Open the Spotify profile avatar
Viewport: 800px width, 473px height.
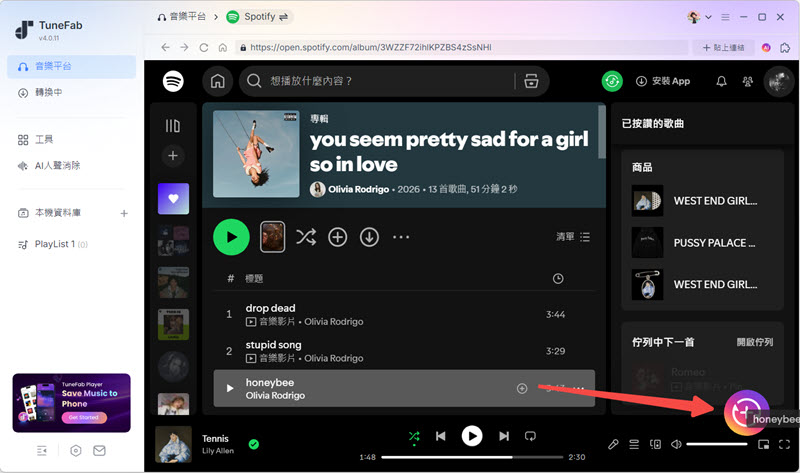tap(779, 81)
